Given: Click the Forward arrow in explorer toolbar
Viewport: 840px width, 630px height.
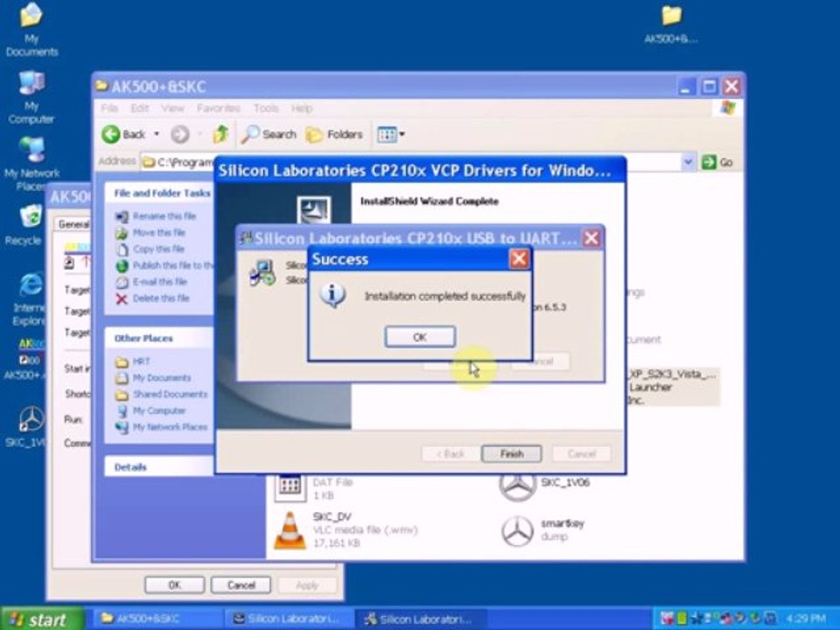Looking at the screenshot, I should [x=180, y=134].
